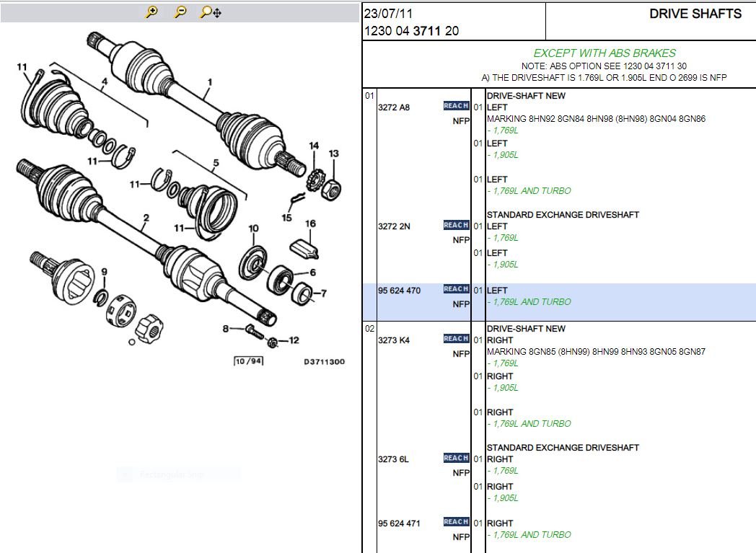Image resolution: width=756 pixels, height=553 pixels.
Task: Click the DRIVE SHAFTS title header
Action: click(695, 14)
